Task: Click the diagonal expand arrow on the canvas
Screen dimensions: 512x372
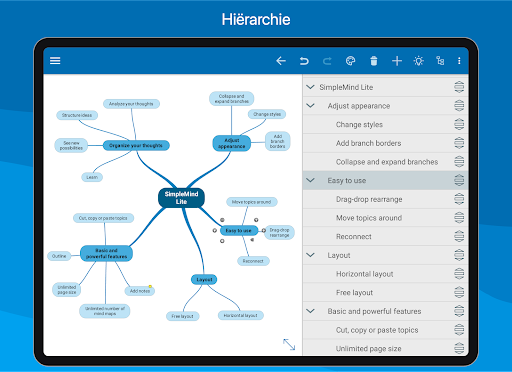Action: (x=289, y=344)
